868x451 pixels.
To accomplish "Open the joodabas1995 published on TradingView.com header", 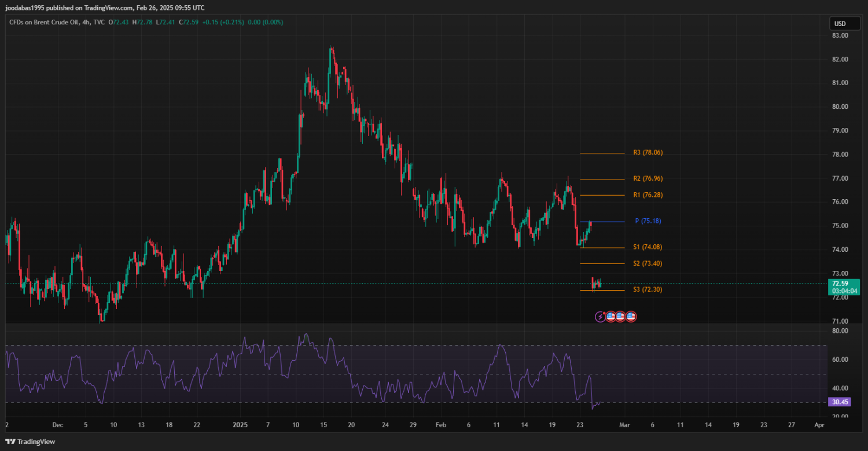I will point(104,8).
